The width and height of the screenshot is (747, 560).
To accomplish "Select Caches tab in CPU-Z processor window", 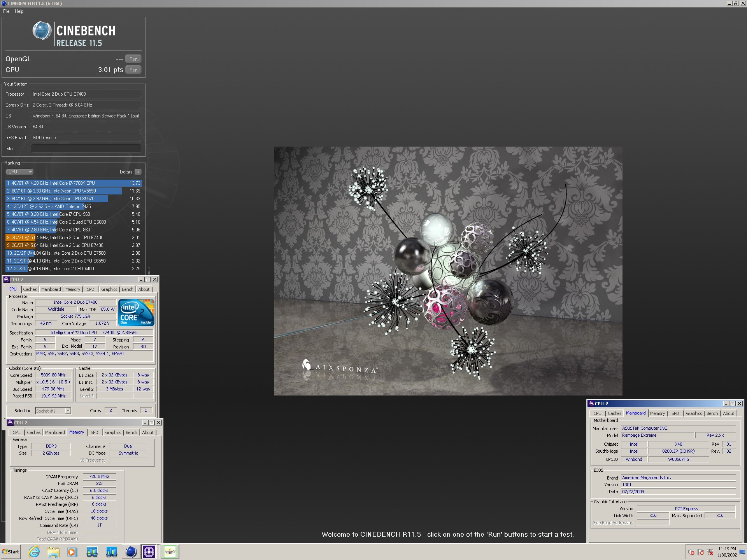I will pyautogui.click(x=30, y=289).
